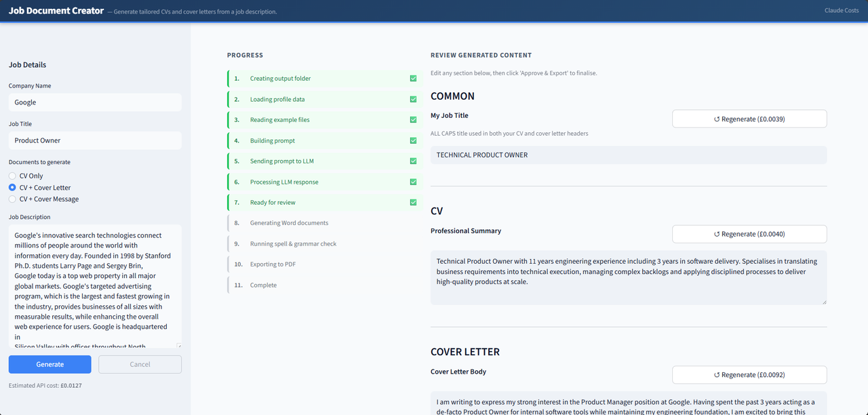Click inside the Company Name field

[94, 102]
